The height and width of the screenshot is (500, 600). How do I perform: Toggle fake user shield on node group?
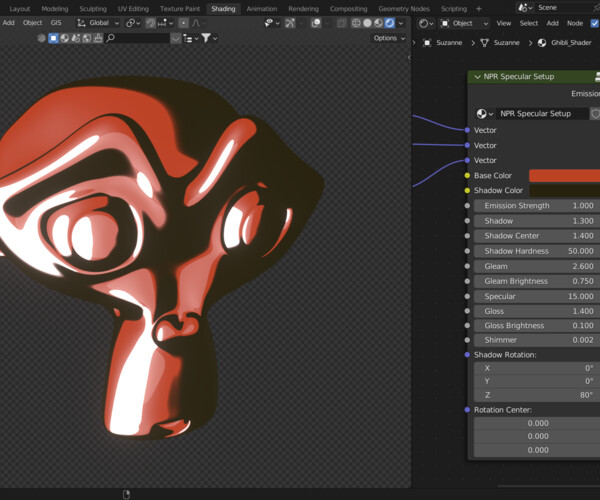(595, 114)
